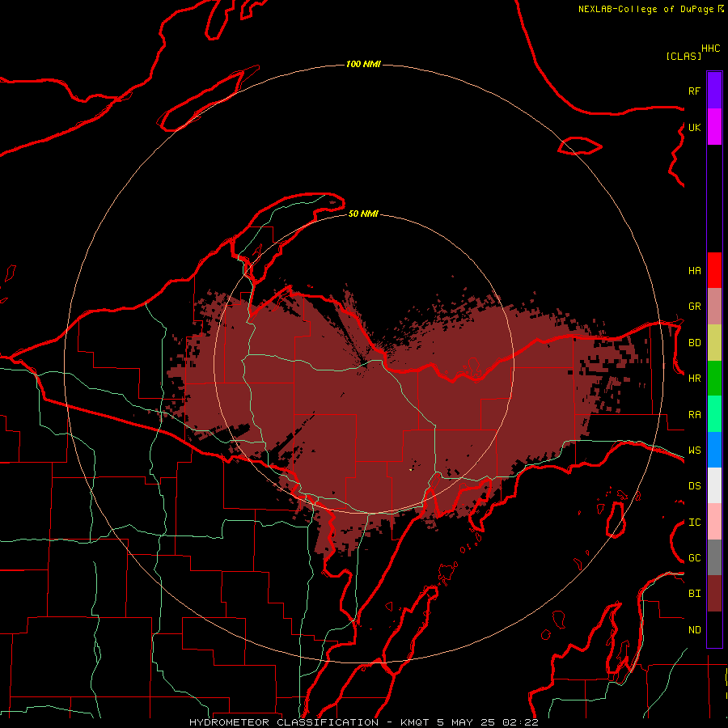Click the 'HA' legend label
The height and width of the screenshot is (728, 728).
(x=694, y=270)
